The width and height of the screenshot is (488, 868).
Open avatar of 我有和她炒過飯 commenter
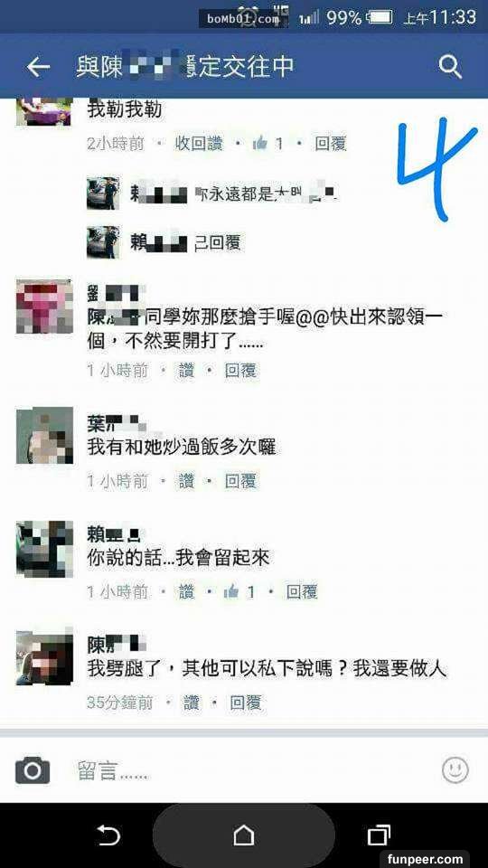click(x=44, y=435)
